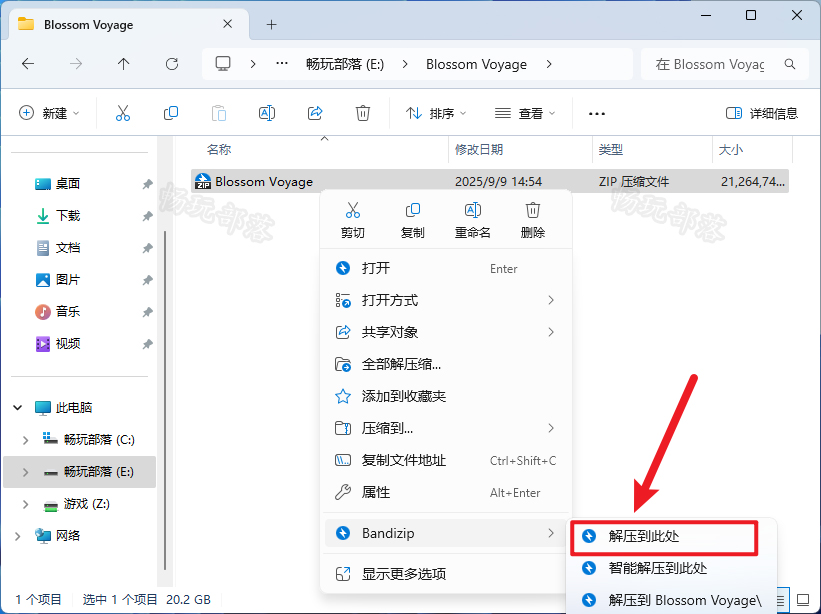Click 复制 in the context menu
821x614 pixels.
413,220
